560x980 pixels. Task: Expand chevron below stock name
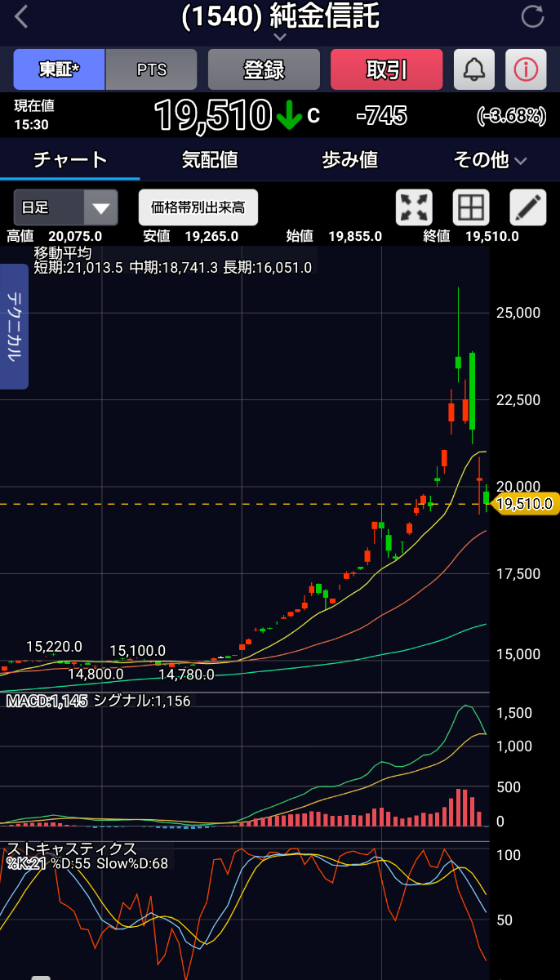click(x=280, y=38)
